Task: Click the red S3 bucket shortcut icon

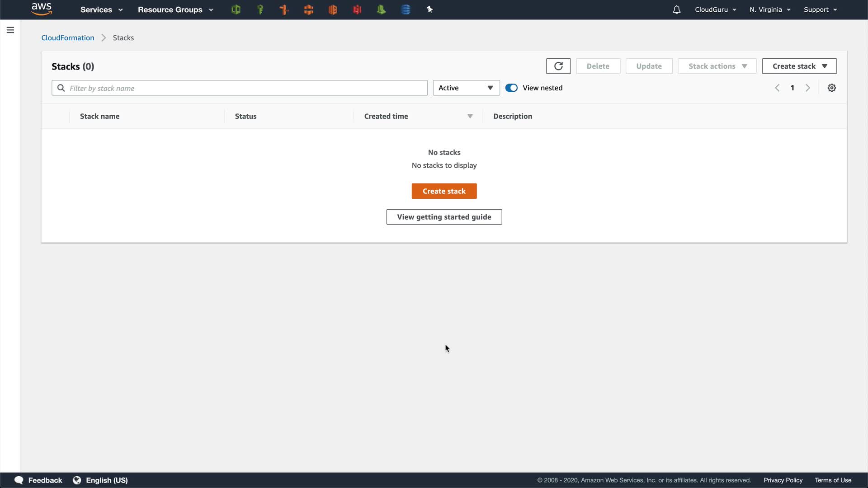Action: pyautogui.click(x=357, y=9)
